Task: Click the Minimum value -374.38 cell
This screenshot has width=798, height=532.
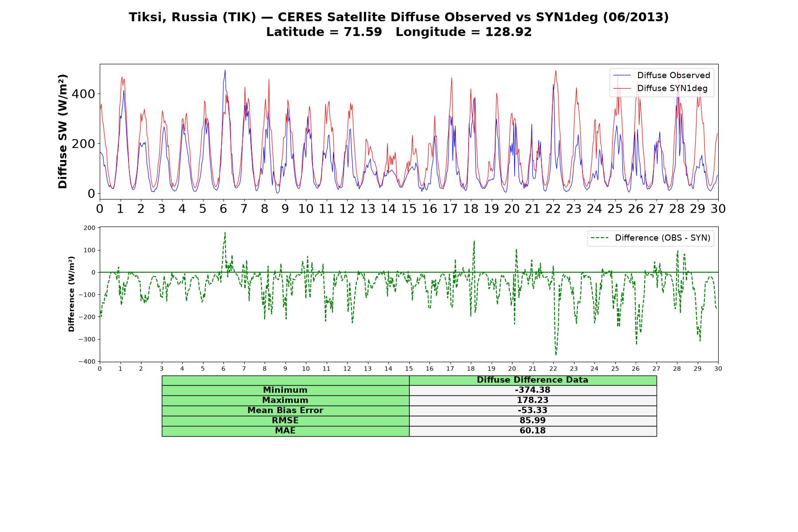Action: pyautogui.click(x=532, y=390)
